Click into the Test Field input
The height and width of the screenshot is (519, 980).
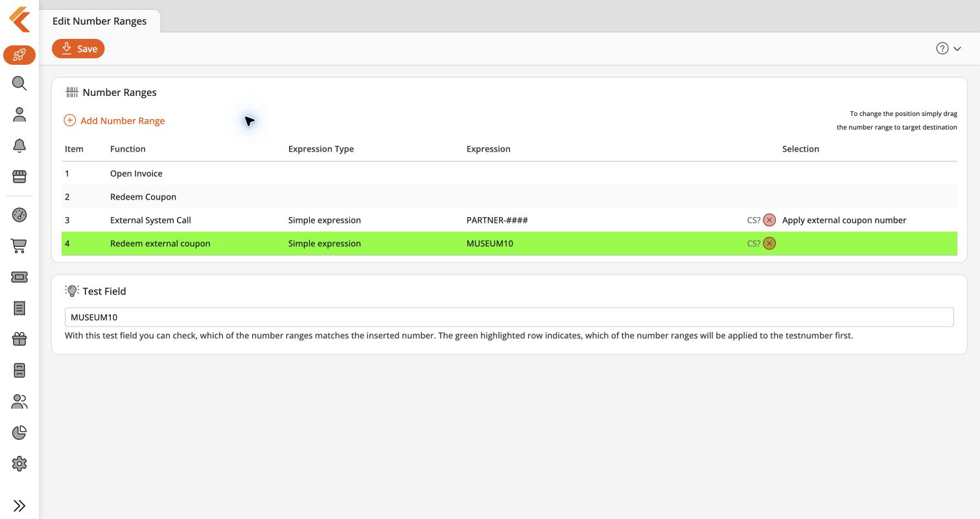tap(509, 317)
